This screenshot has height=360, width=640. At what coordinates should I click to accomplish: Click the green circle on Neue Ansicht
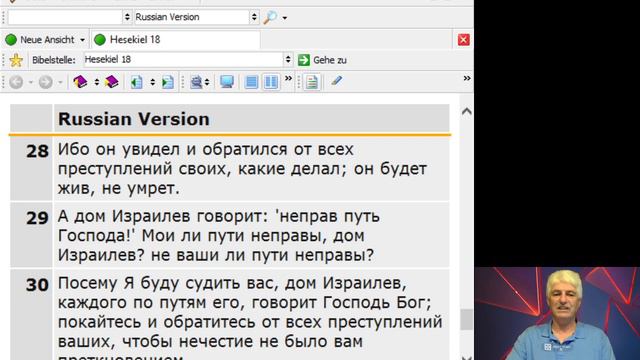[x=11, y=40]
